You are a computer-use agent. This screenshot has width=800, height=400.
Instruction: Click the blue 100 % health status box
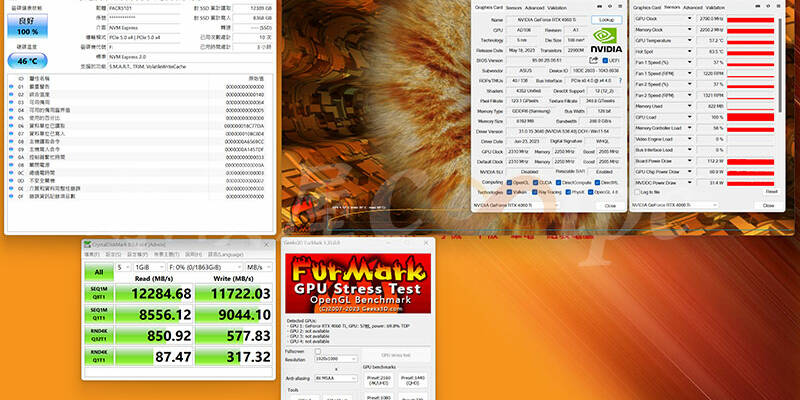click(28, 26)
